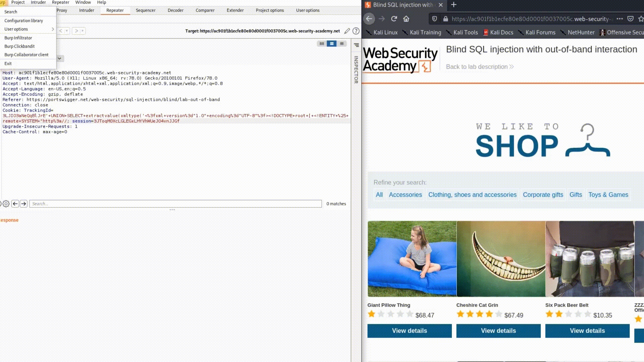Firefox: open page actions three-dots menu
The height and width of the screenshot is (362, 644).
click(x=620, y=19)
